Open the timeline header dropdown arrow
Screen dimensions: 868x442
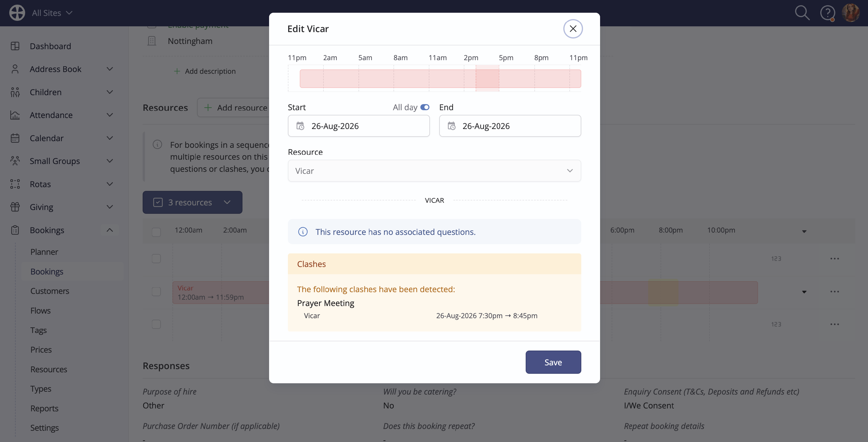coord(804,231)
